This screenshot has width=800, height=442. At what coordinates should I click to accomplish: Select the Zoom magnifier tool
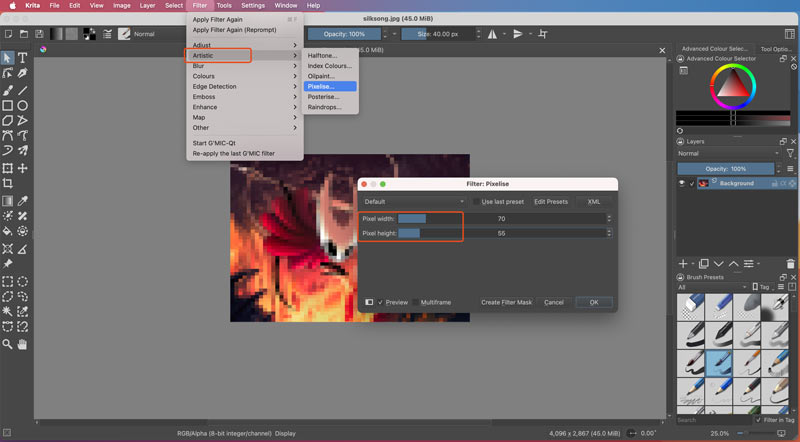coord(7,345)
